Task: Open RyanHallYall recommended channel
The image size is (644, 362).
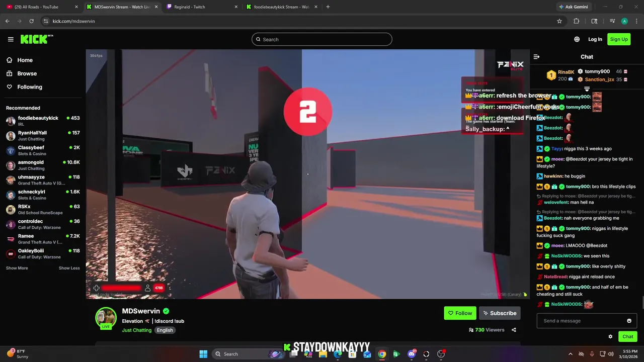Action: [43, 136]
